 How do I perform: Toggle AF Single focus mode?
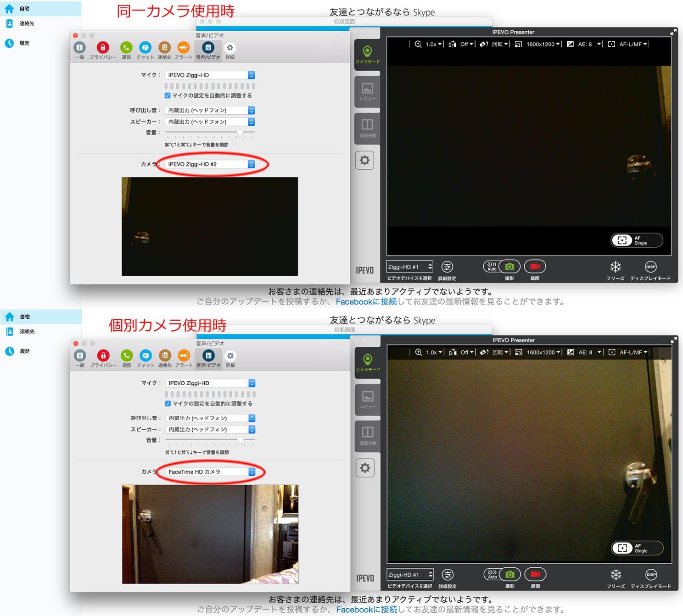tap(636, 240)
